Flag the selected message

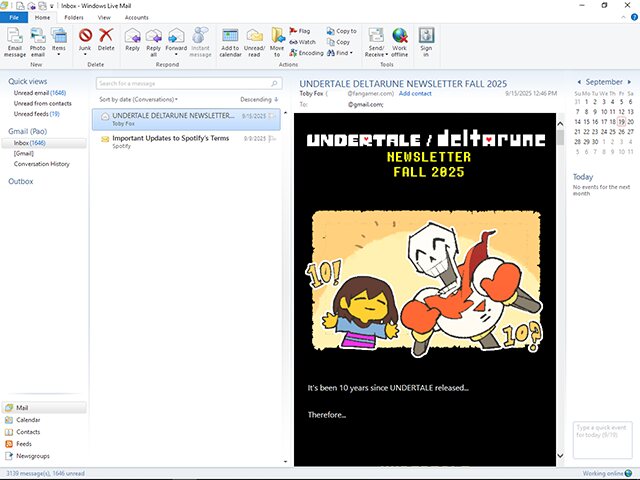pyautogui.click(x=300, y=31)
